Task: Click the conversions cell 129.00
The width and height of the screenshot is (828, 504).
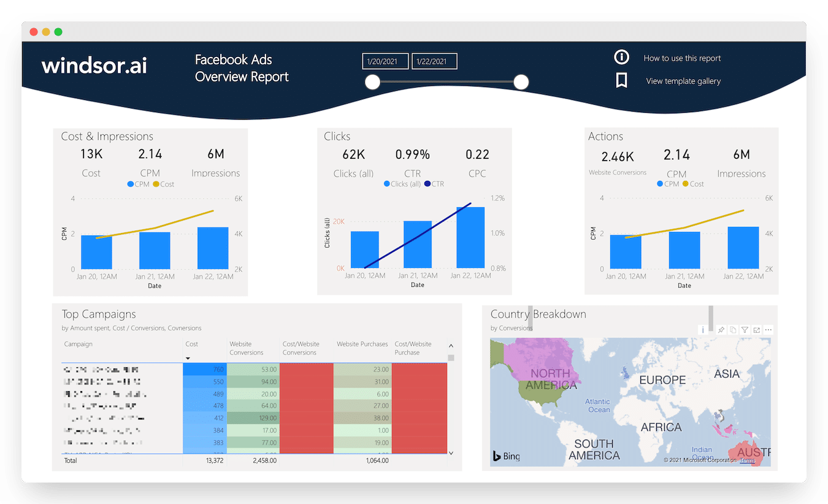Action: click(253, 418)
